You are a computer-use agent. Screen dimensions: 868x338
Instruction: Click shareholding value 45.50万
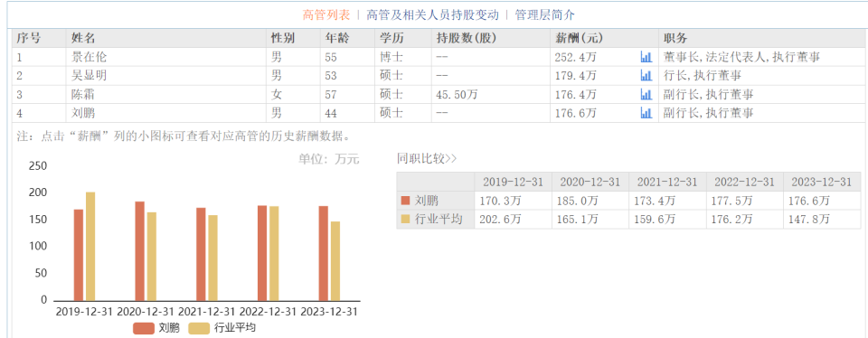click(457, 95)
